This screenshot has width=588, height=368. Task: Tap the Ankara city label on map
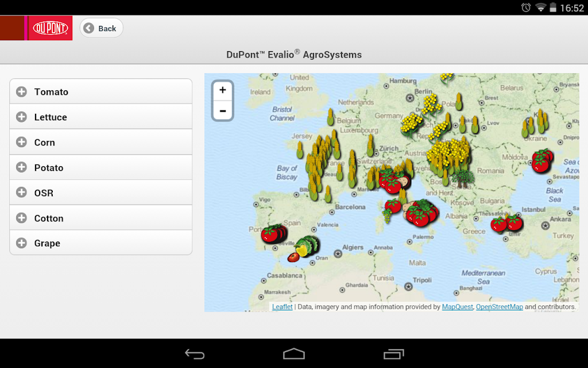pos(560,219)
